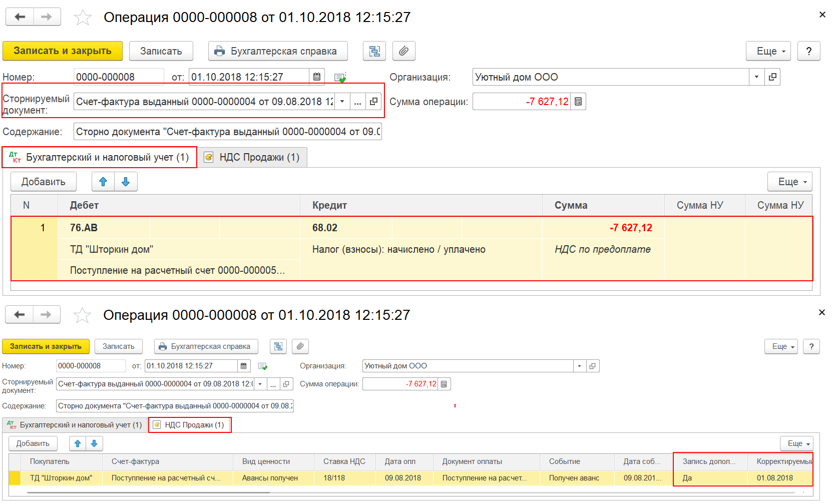The image size is (835, 504).
Task: Click the top Бухгалтерская справка print button
Action: tap(278, 51)
